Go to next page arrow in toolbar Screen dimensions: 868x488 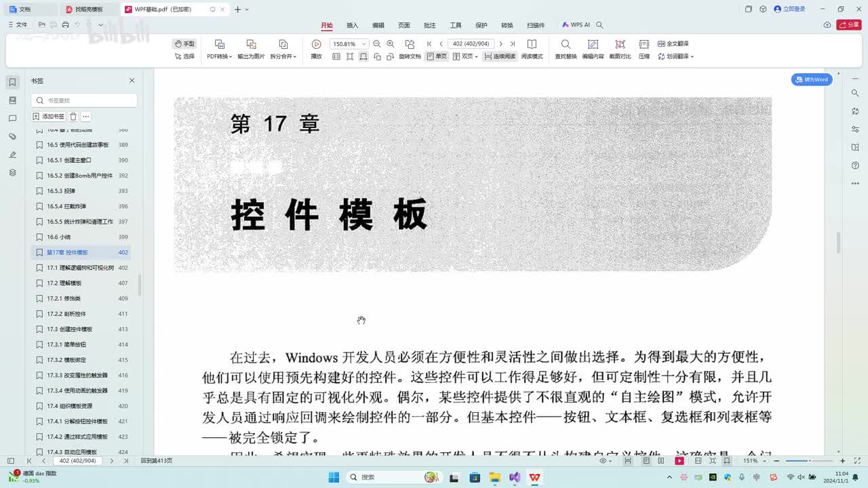[501, 44]
